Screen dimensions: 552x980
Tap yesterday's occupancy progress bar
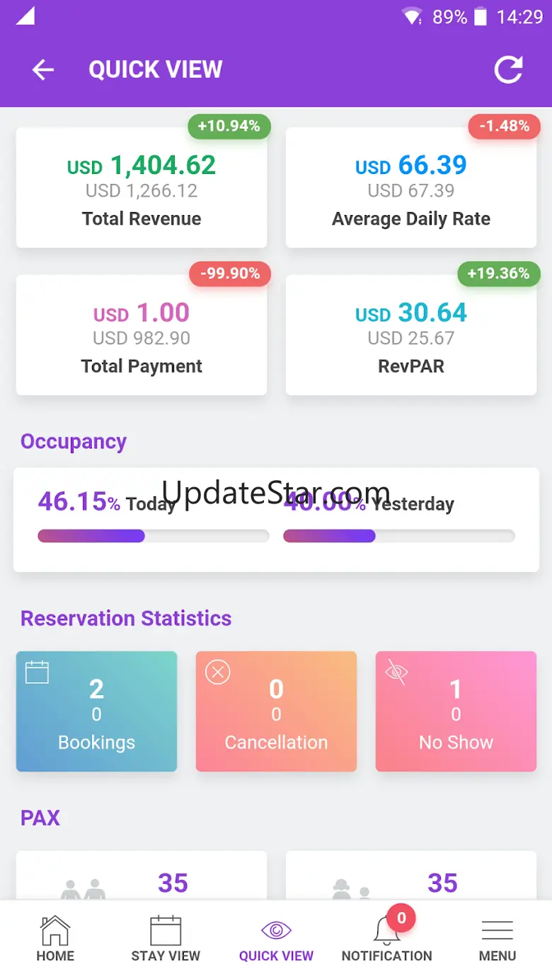pos(398,536)
